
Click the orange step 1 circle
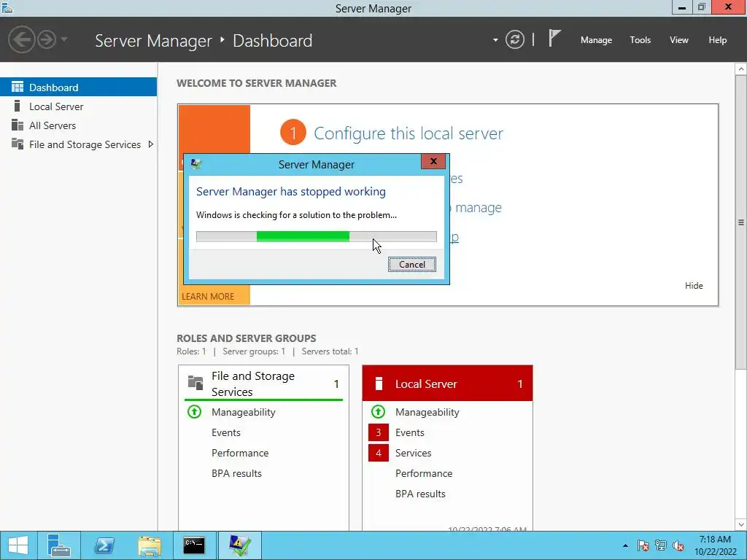(x=293, y=133)
